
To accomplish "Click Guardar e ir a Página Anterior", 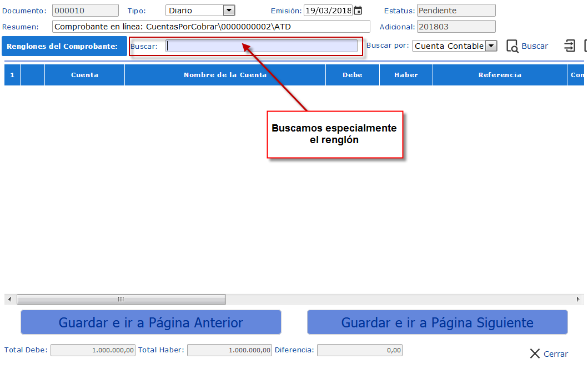I will (x=150, y=322).
